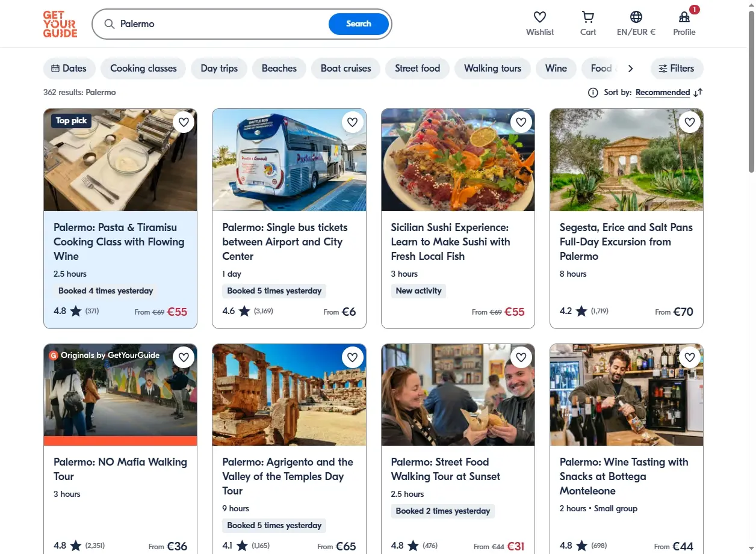Click Booked 4 times yesterday badge
Screen dimensions: 756x554
point(106,291)
